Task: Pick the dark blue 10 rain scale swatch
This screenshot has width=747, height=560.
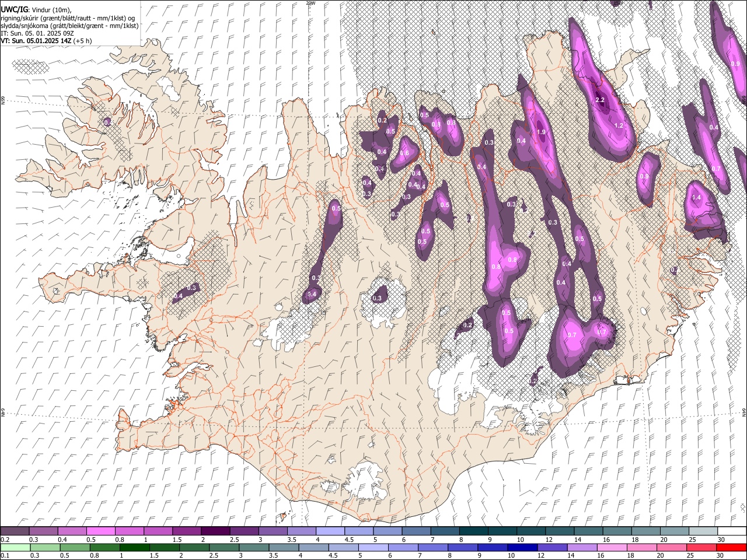Action: coord(521,547)
